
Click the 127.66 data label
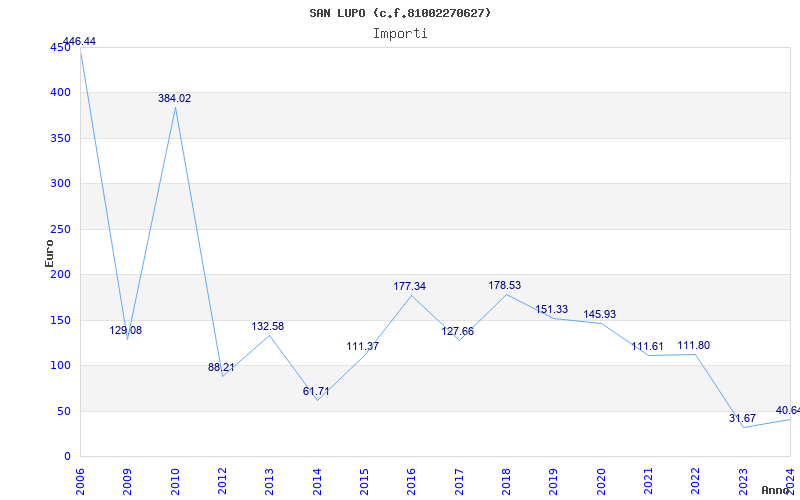pyautogui.click(x=458, y=332)
